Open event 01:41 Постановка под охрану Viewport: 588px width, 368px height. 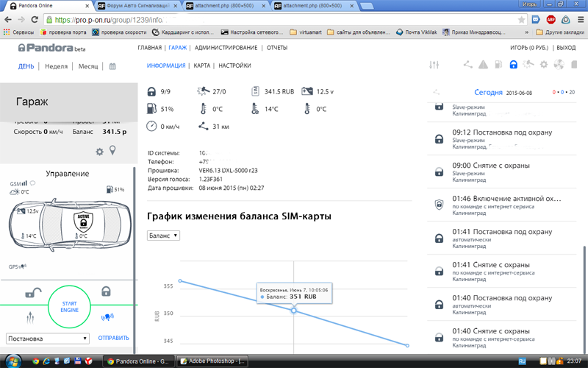pyautogui.click(x=502, y=238)
